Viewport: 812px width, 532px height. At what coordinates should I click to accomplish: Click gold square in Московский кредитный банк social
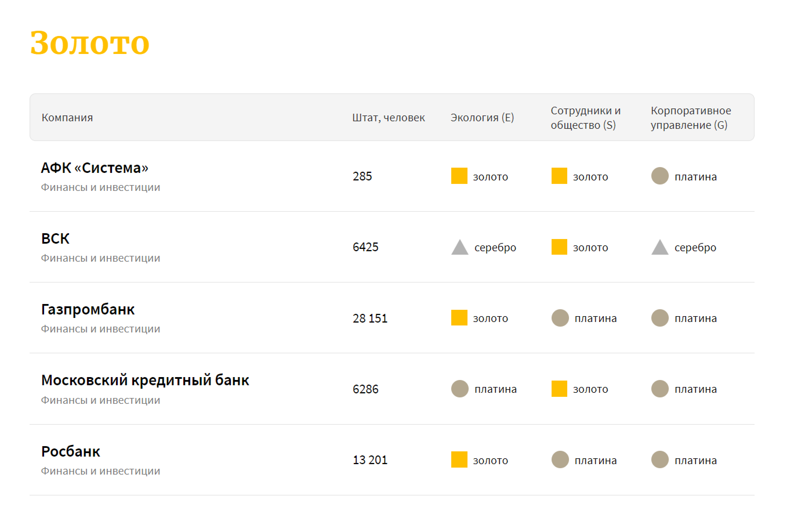559,389
